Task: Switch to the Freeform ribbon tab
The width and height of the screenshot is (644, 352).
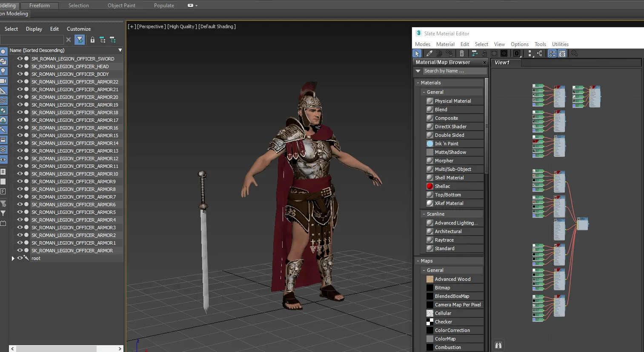Action: (40, 6)
